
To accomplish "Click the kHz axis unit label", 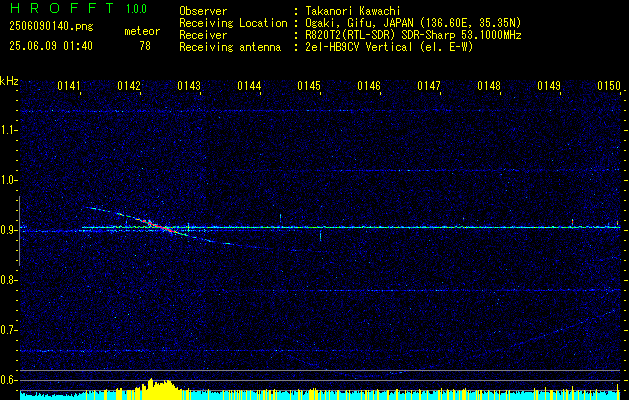I will [x=9, y=81].
